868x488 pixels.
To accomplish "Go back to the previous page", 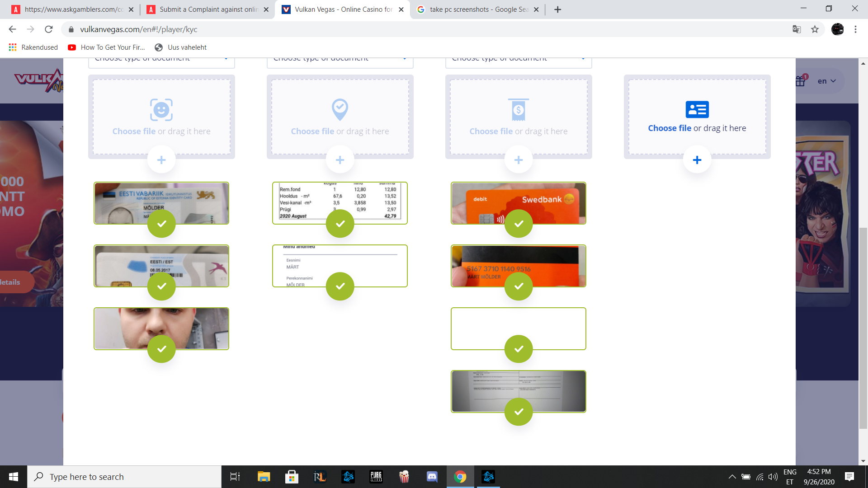I will click(x=12, y=29).
